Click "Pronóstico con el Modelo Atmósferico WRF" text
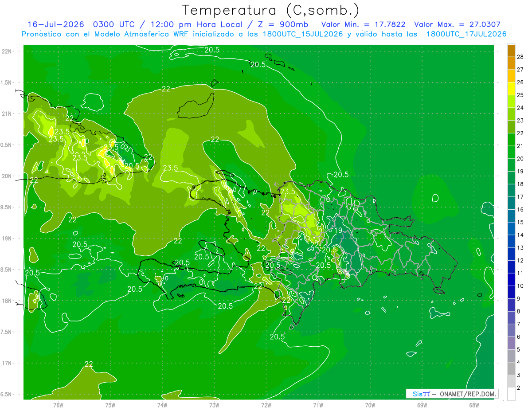This screenshot has width=532, height=411. (x=106, y=34)
